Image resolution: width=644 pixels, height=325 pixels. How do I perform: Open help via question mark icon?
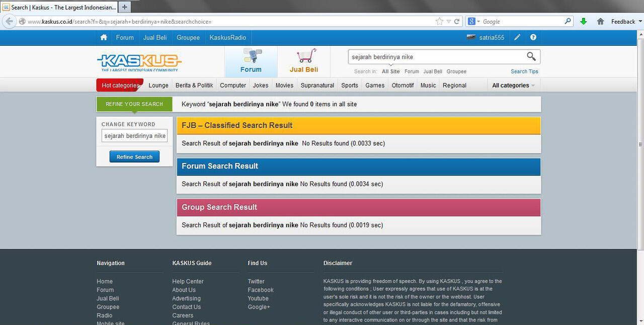pyautogui.click(x=533, y=37)
